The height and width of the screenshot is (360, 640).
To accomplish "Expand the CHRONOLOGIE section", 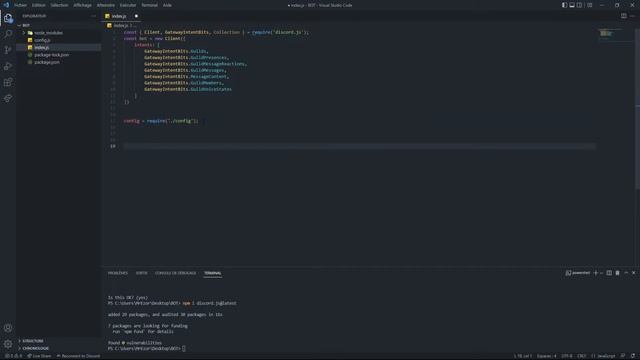I will point(58,348).
